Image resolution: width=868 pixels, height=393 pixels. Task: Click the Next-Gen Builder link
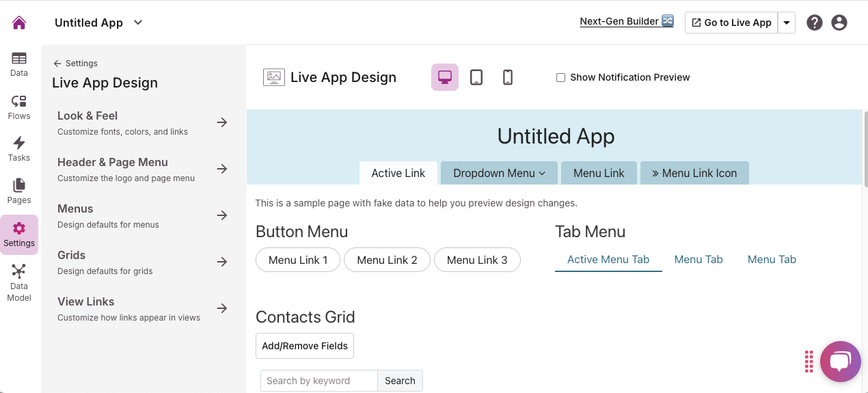point(627,21)
